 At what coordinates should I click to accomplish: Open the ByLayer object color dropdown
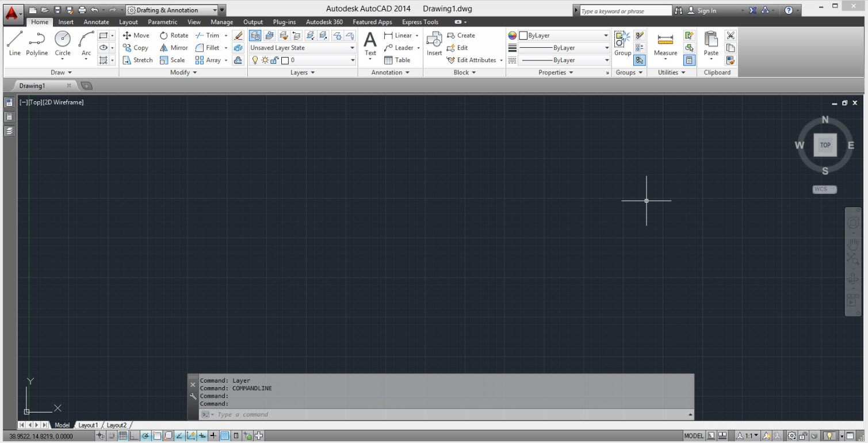(x=564, y=35)
